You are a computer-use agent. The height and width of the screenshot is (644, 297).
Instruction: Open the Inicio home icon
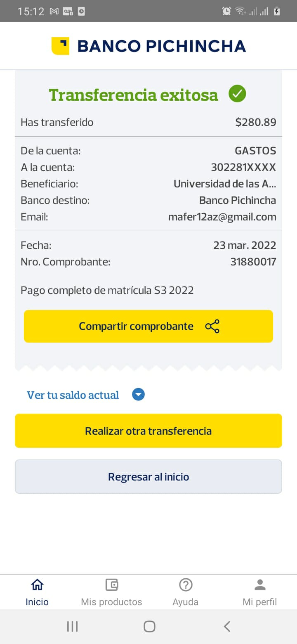pyautogui.click(x=37, y=585)
